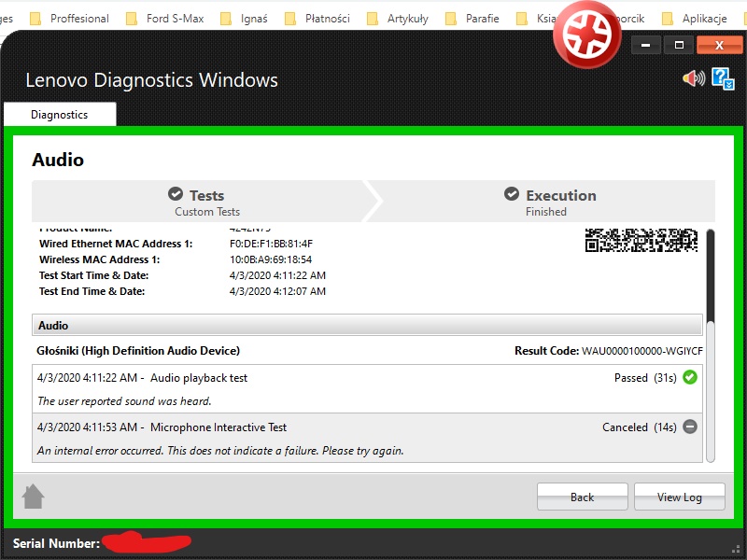Image resolution: width=747 pixels, height=560 pixels.
Task: Click the Result Code WAU0000100000-WGIYCF
Action: (x=609, y=351)
